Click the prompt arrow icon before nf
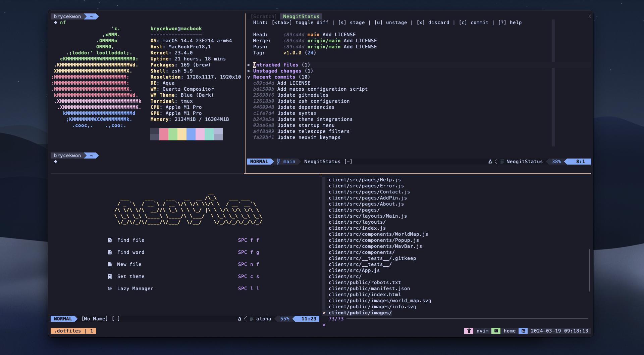Screen dimensions: 644x355 coord(55,23)
